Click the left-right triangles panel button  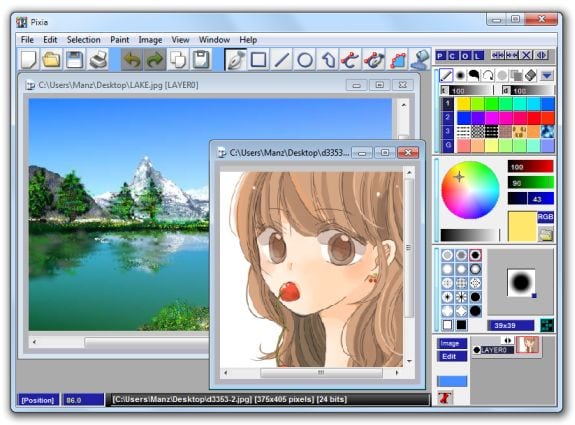coord(541,55)
